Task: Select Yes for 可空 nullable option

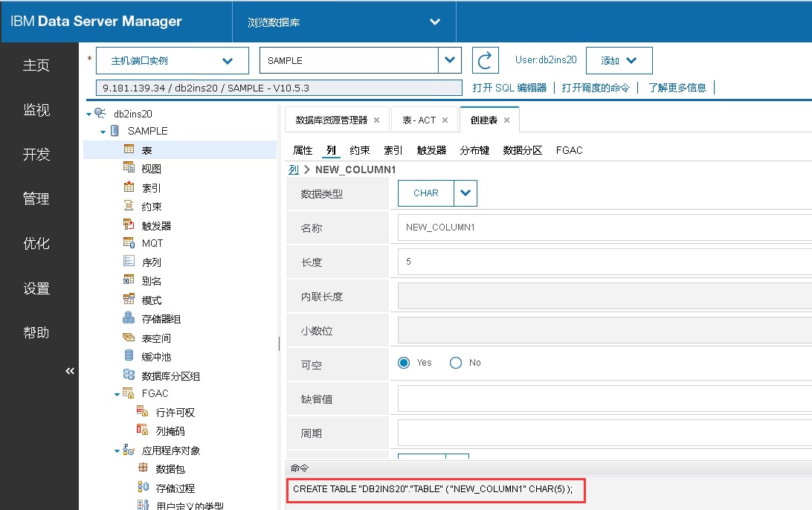Action: click(x=402, y=363)
